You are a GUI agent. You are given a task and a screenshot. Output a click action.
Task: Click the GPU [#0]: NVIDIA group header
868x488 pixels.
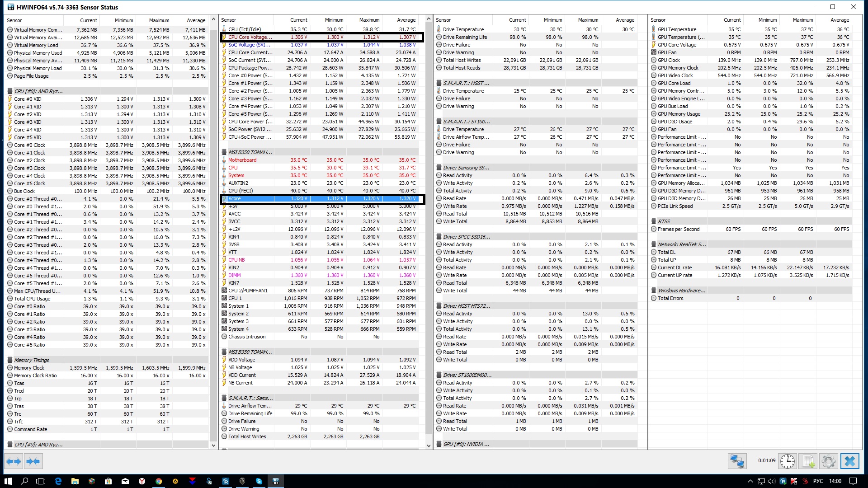click(x=466, y=444)
